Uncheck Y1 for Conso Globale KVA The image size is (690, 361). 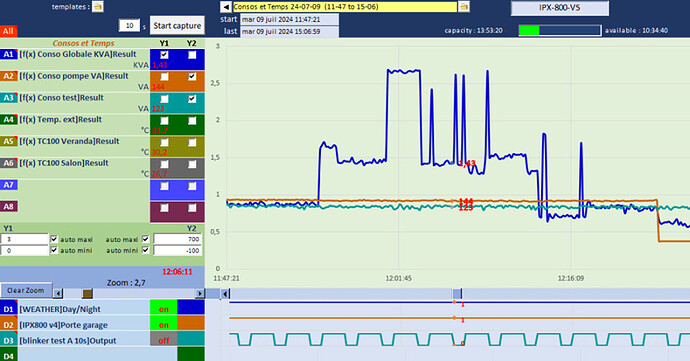pyautogui.click(x=164, y=55)
